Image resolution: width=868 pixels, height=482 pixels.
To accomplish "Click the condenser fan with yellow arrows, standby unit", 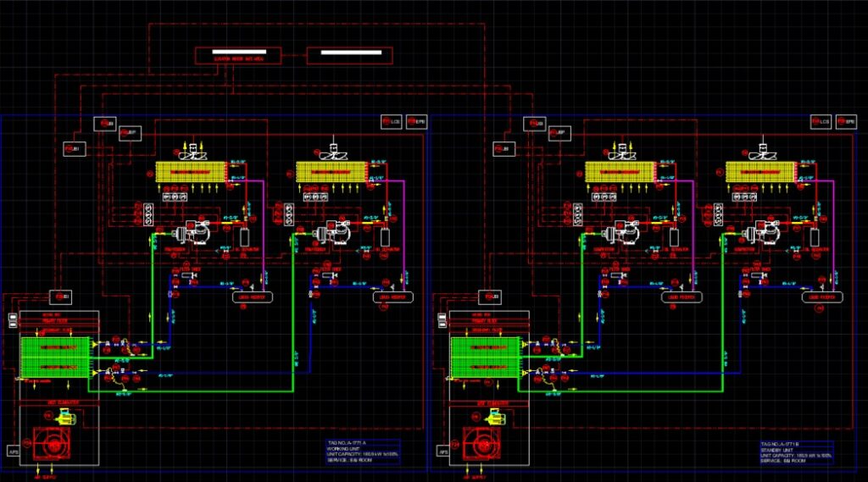I will click(621, 152).
